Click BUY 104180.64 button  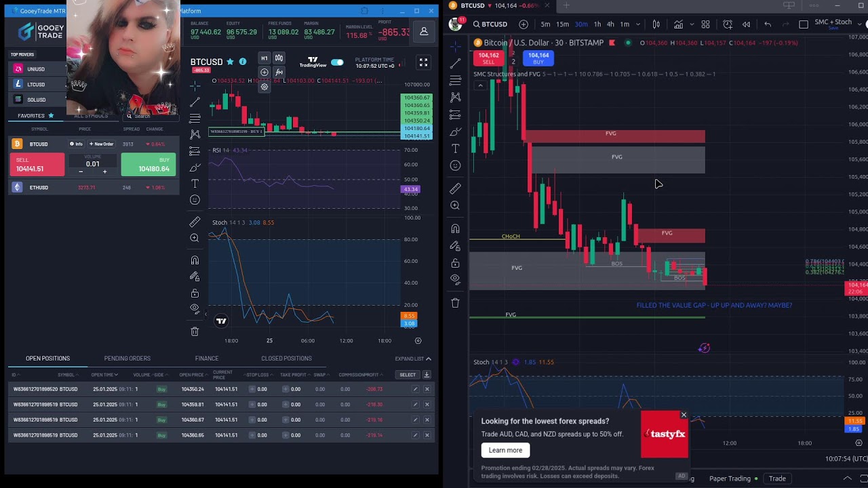pyautogui.click(x=149, y=165)
